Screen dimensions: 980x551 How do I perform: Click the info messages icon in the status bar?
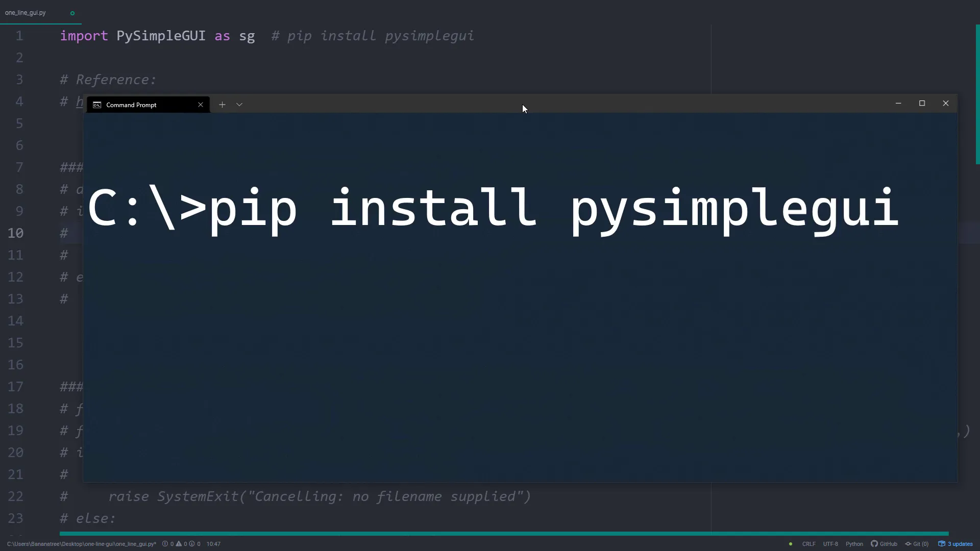[191, 544]
